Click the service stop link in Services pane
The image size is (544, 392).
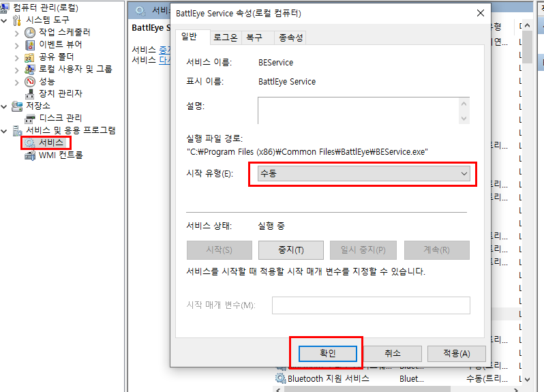pyautogui.click(x=164, y=50)
